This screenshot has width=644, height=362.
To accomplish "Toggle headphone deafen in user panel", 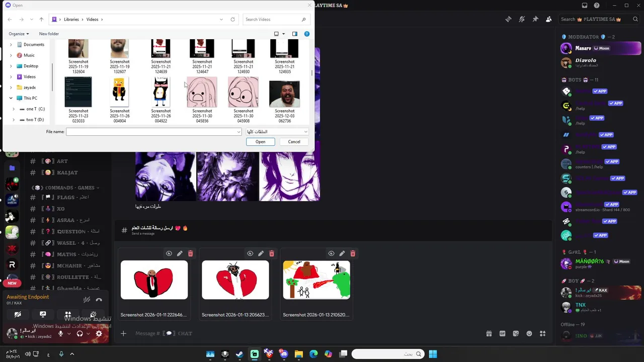I will [79, 333].
